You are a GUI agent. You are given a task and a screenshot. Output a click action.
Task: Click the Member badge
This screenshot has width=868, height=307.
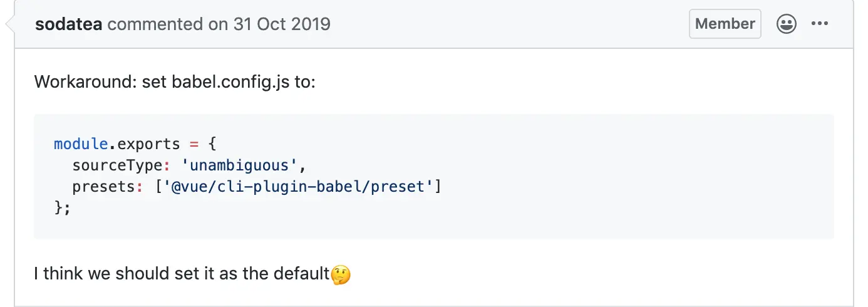725,24
